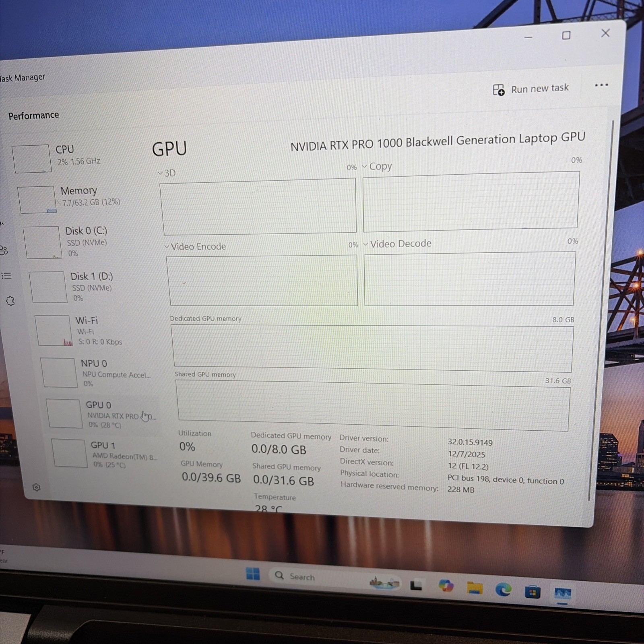Click the 0.0/39.6 GB GPU Memory value
The image size is (644, 644).
211,478
